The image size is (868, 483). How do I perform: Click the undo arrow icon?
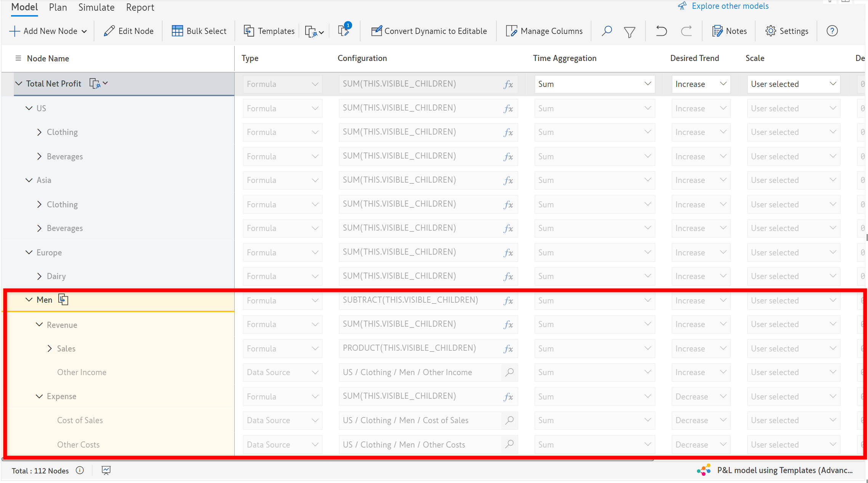[661, 31]
